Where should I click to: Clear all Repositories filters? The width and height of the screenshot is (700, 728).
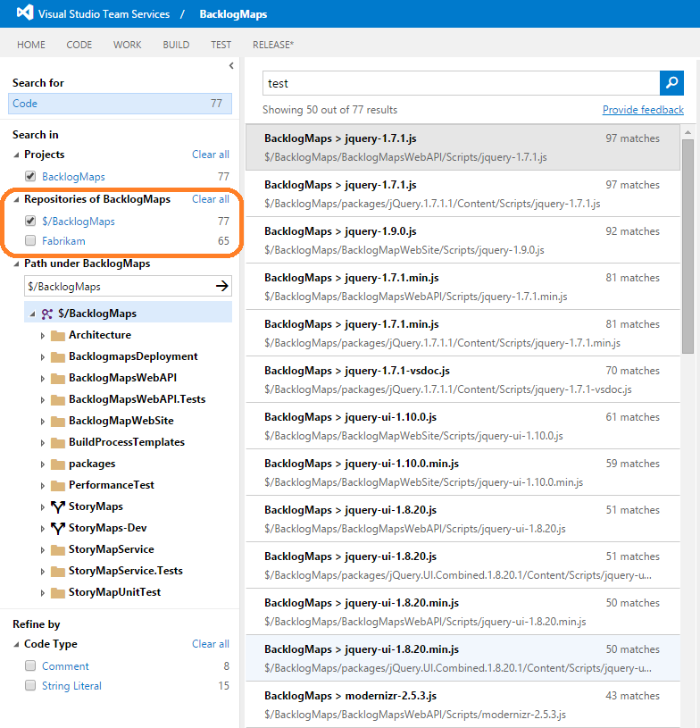click(x=211, y=198)
